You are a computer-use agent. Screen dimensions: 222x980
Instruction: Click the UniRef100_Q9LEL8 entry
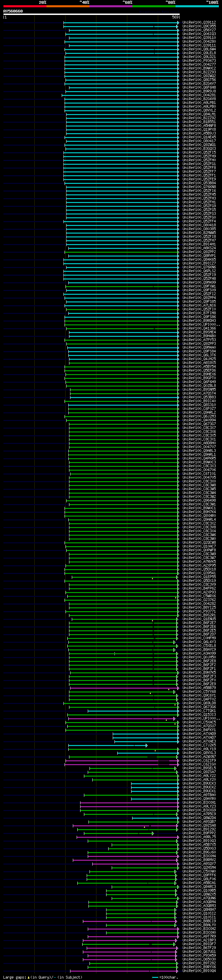pos(199,53)
